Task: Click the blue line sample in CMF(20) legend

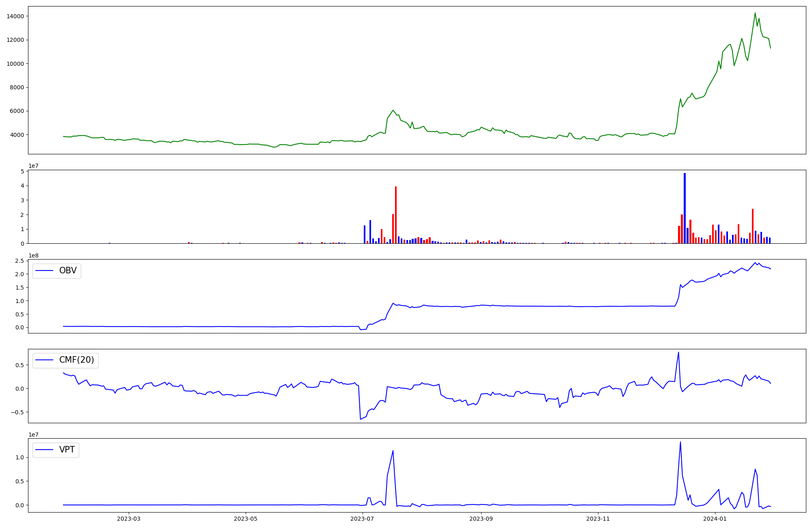Action: [x=45, y=360]
